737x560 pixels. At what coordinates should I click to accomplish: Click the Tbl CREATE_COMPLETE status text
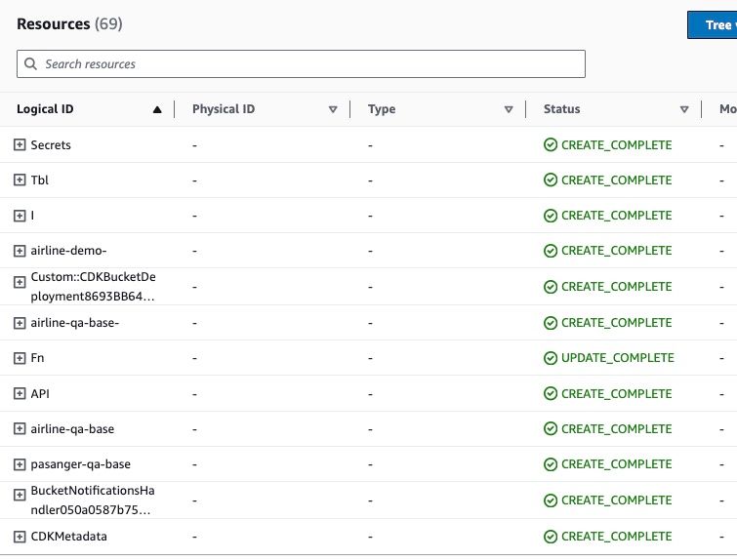(617, 180)
